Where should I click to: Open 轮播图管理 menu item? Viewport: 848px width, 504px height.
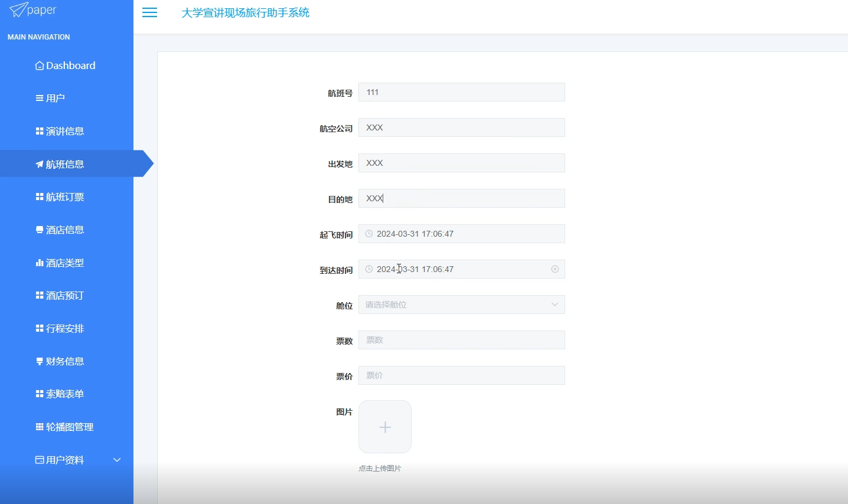[67, 427]
